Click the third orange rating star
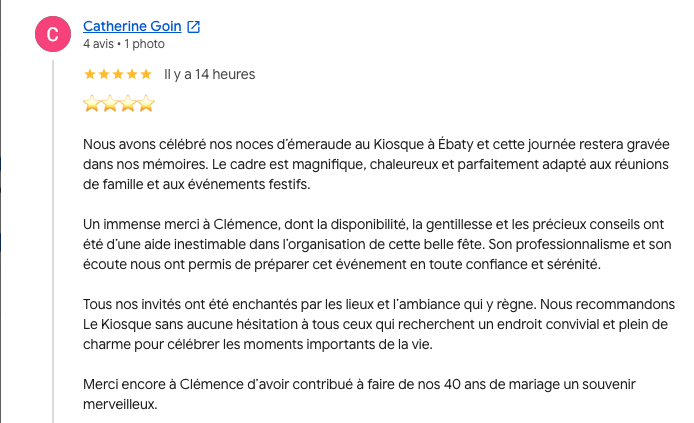This screenshot has width=694, height=423. [x=118, y=74]
